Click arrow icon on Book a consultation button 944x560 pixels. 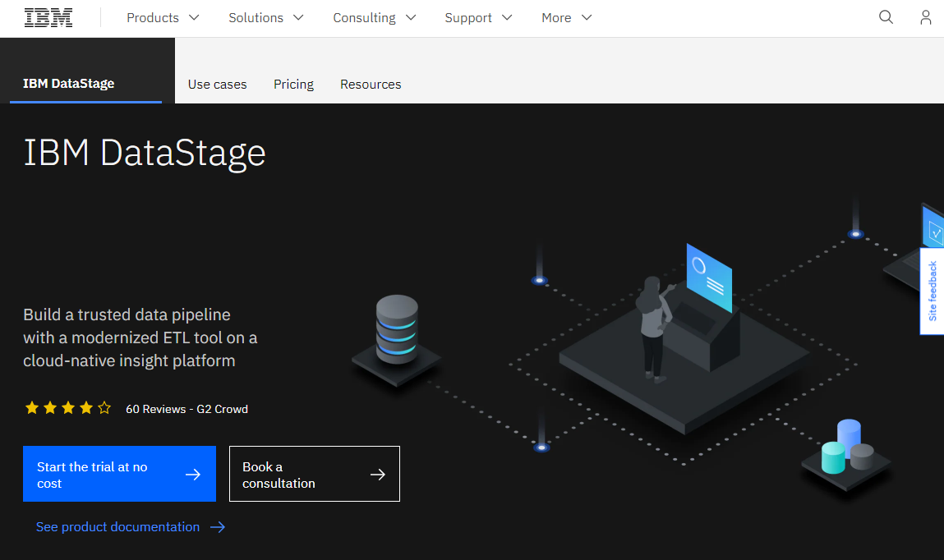coord(377,475)
